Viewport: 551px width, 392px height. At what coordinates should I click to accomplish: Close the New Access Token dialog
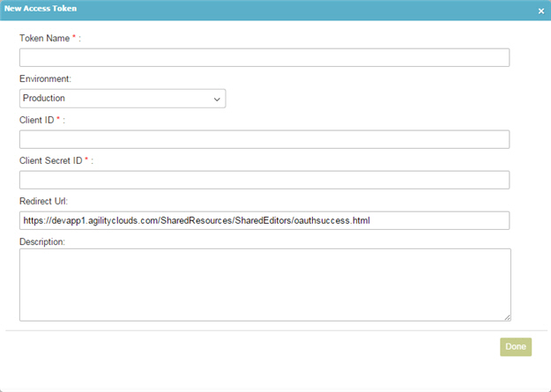click(x=541, y=11)
